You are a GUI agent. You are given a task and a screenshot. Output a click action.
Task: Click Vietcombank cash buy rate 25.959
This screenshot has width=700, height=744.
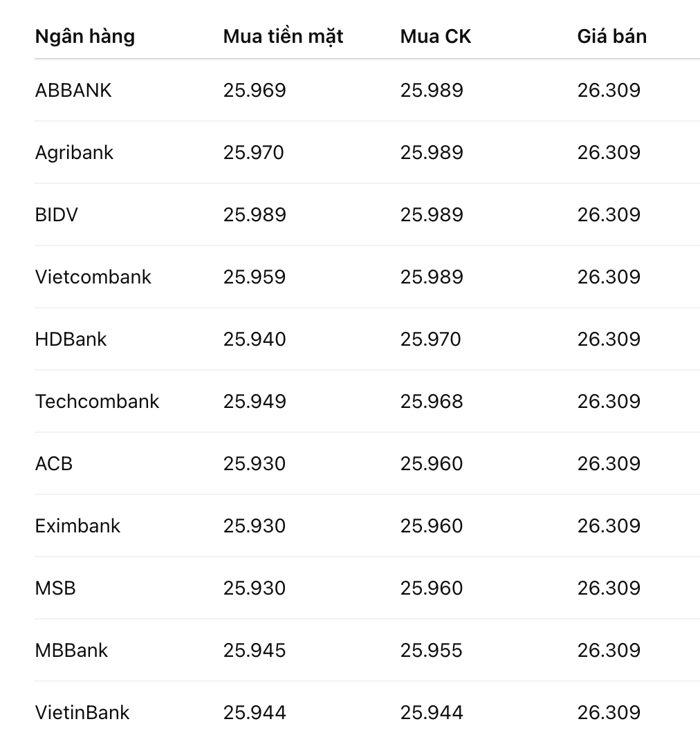(x=255, y=277)
